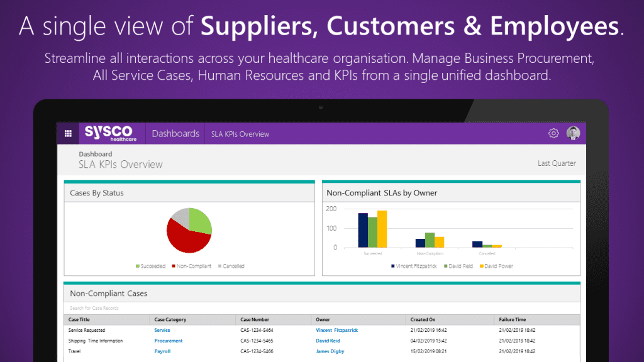This screenshot has width=644, height=362.
Task: Open the Dashboards menu
Action: coord(175,133)
